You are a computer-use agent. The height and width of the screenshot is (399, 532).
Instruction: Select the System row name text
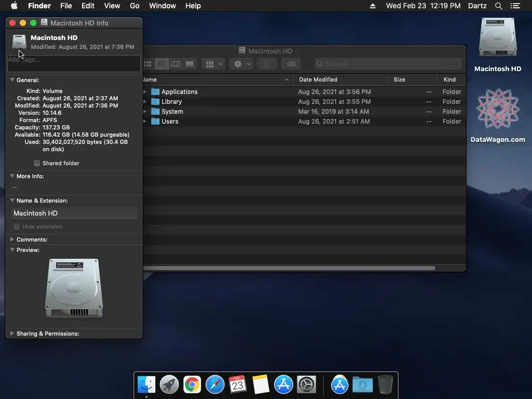172,111
